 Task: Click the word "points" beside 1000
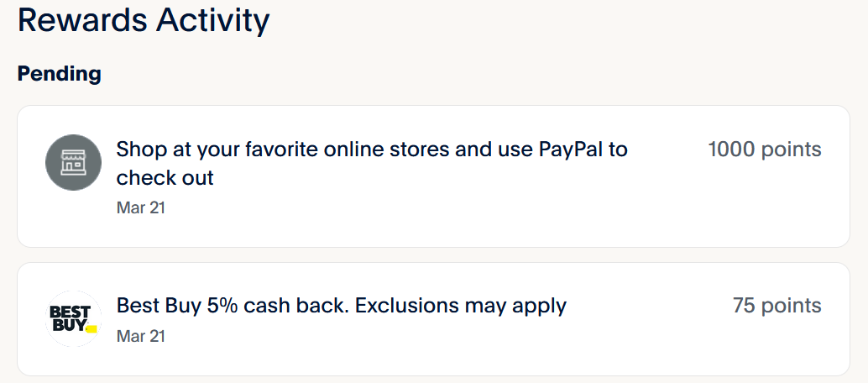coord(791,150)
